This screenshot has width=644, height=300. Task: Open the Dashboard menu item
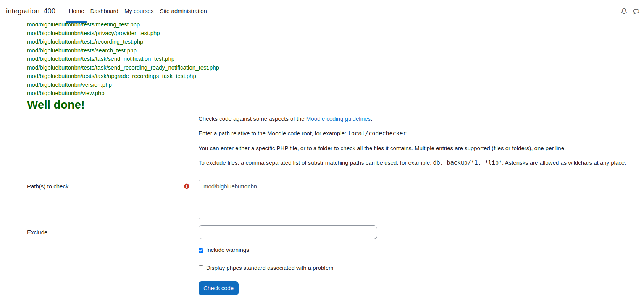[104, 11]
